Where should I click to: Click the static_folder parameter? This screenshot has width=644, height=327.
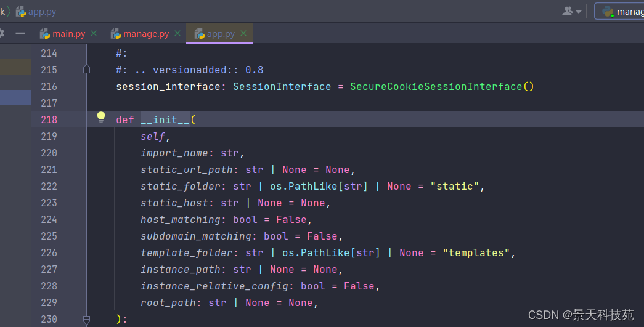(x=181, y=186)
